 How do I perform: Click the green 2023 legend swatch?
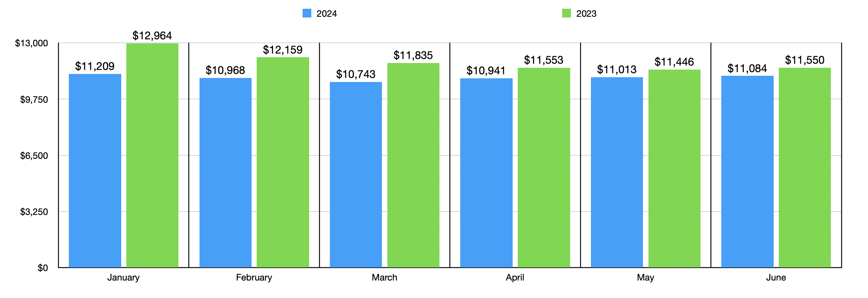(x=566, y=13)
